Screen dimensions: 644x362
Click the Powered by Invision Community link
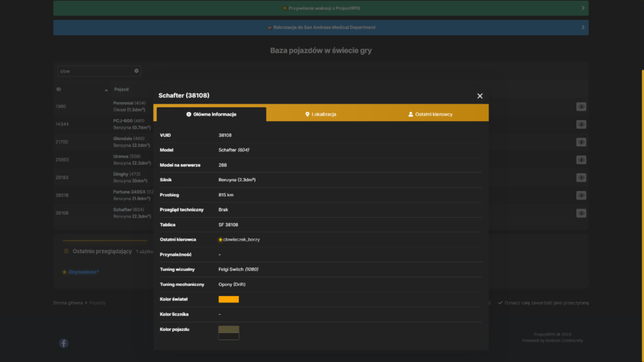(x=553, y=340)
